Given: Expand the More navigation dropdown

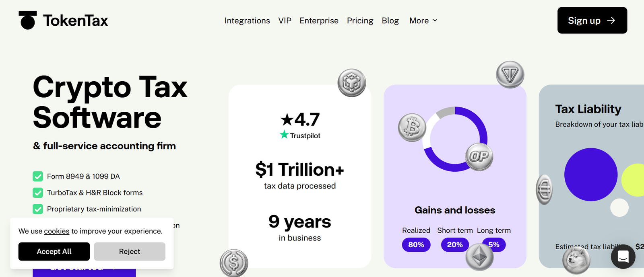Looking at the screenshot, I should click(x=419, y=21).
